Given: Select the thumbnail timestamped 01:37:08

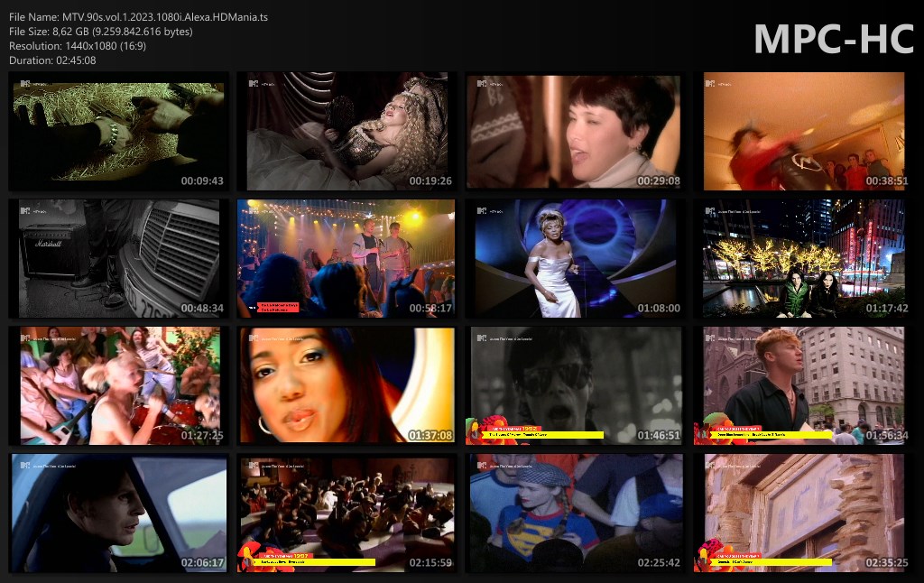Looking at the screenshot, I should click(x=346, y=386).
